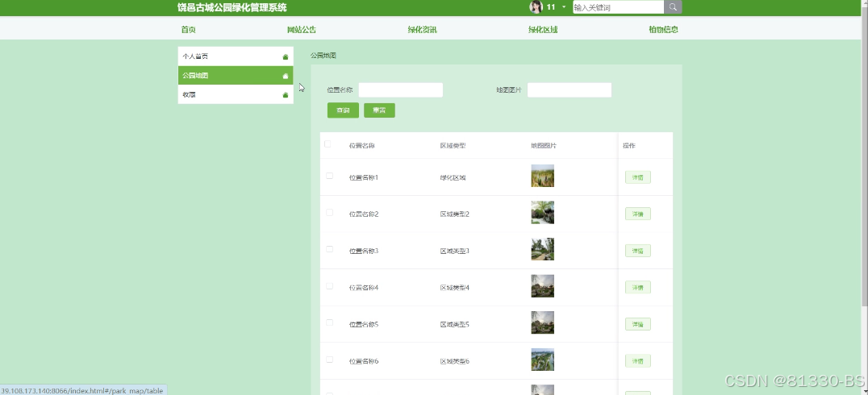
Task: Click the 区域类型2 cell
Action: click(x=454, y=214)
